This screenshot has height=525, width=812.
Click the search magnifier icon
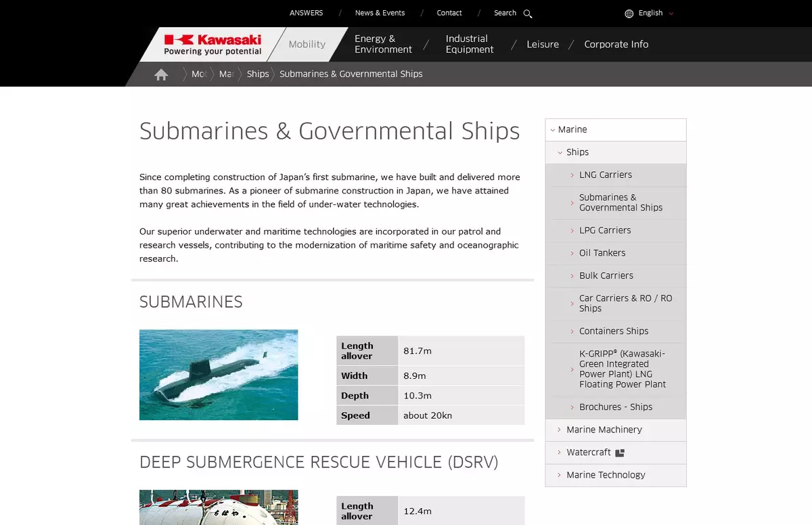coord(528,14)
